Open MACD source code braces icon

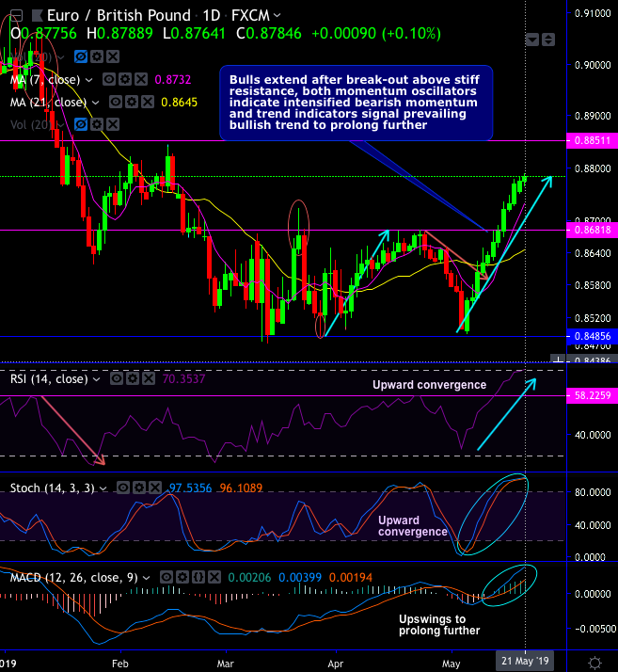tap(198, 578)
